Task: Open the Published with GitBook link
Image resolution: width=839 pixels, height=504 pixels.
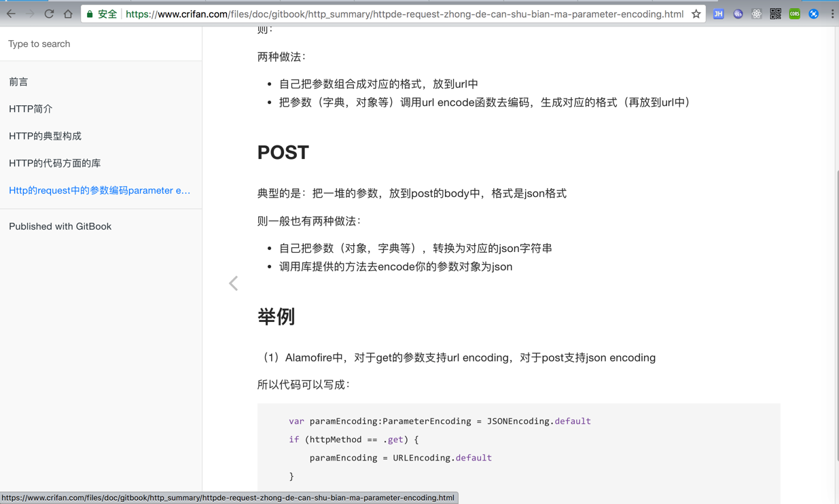Action: point(60,226)
